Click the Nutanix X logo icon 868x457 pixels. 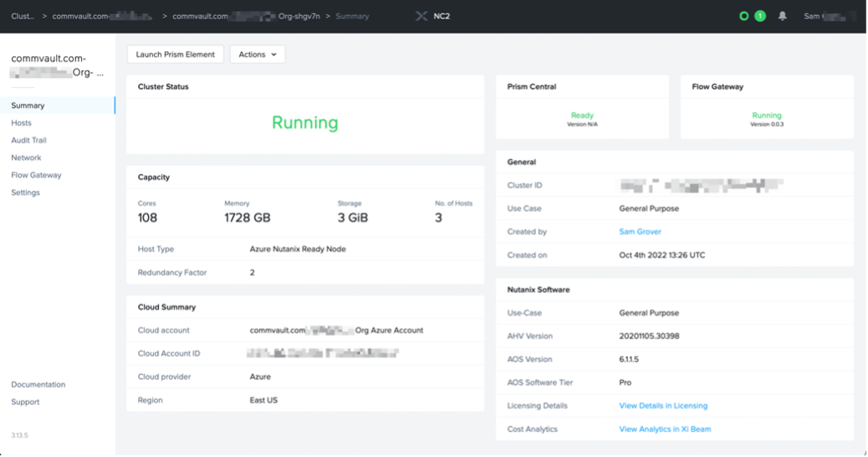[x=421, y=16]
